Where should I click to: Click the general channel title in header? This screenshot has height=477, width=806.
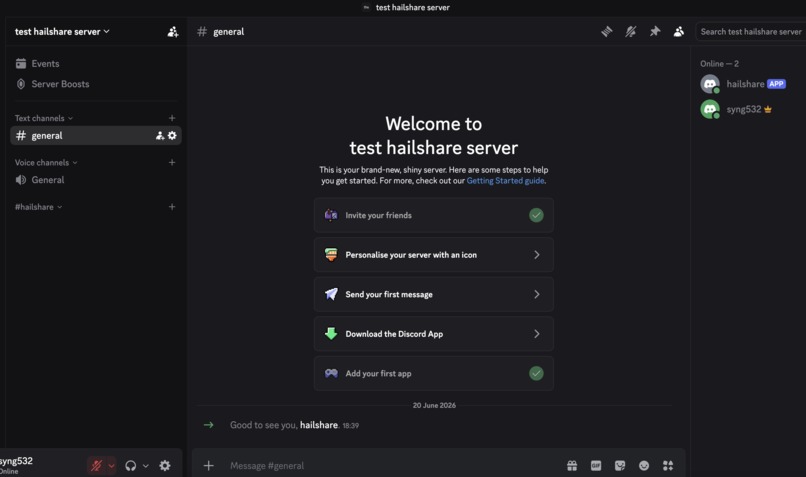tap(228, 32)
